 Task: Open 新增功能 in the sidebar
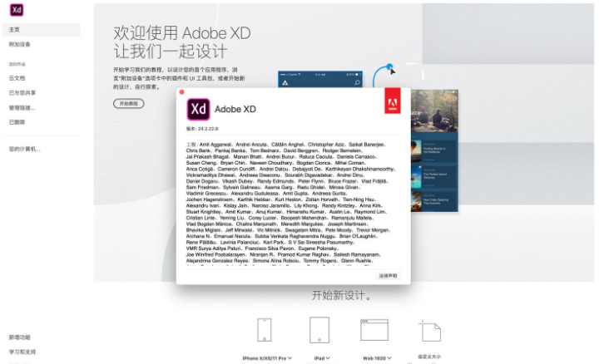point(20,337)
